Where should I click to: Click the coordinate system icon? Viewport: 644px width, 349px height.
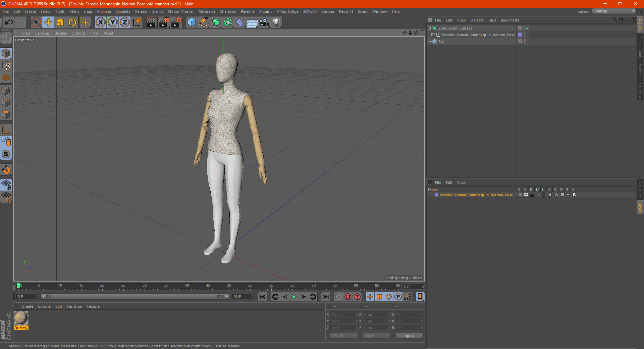pos(137,22)
